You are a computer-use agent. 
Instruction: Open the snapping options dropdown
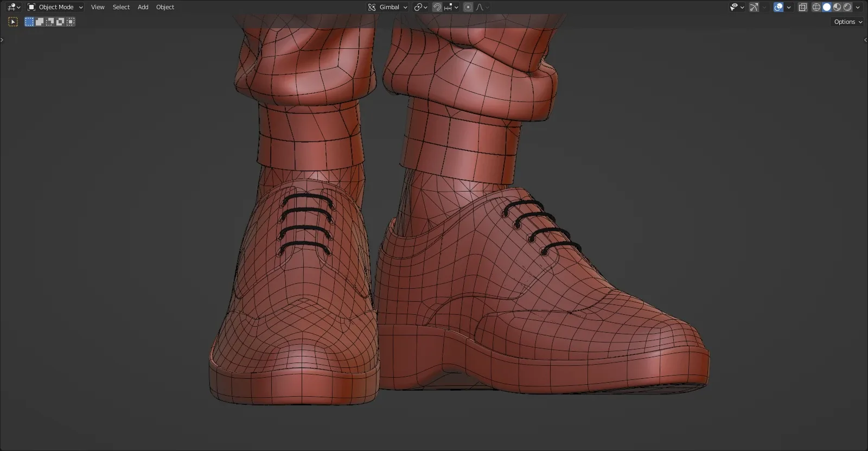pos(451,7)
